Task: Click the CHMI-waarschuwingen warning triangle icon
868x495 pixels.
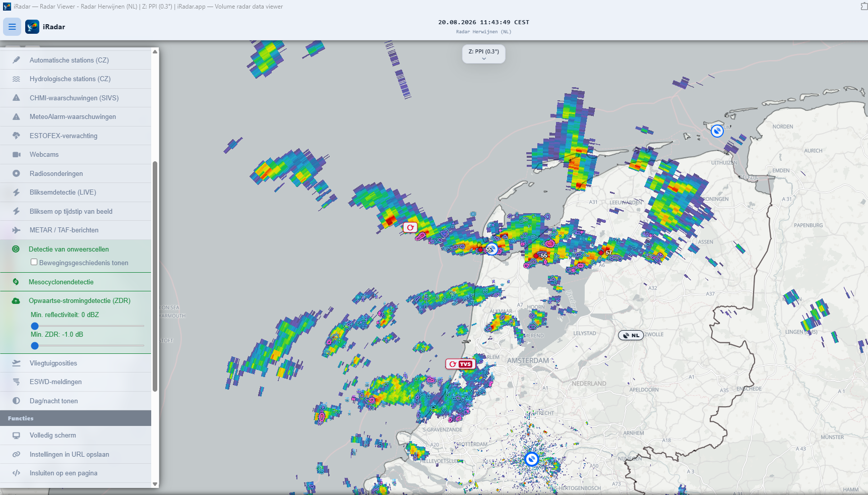Action: (16, 98)
